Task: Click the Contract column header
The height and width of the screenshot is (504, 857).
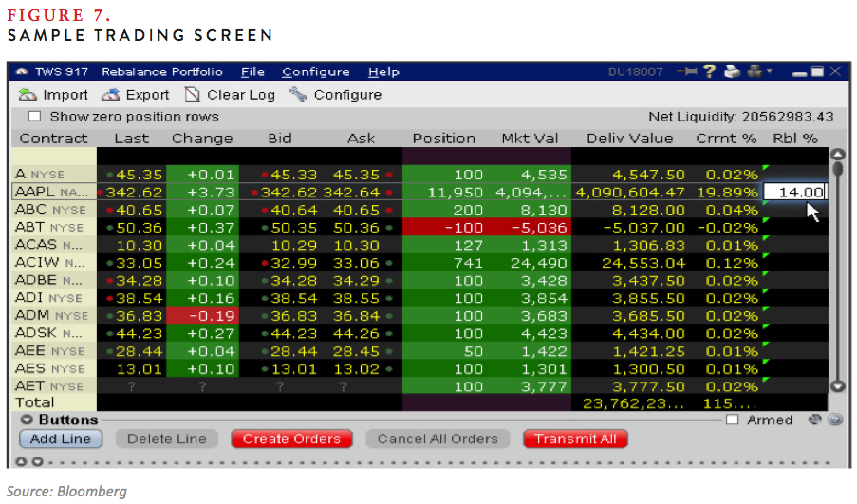Action: click(53, 139)
